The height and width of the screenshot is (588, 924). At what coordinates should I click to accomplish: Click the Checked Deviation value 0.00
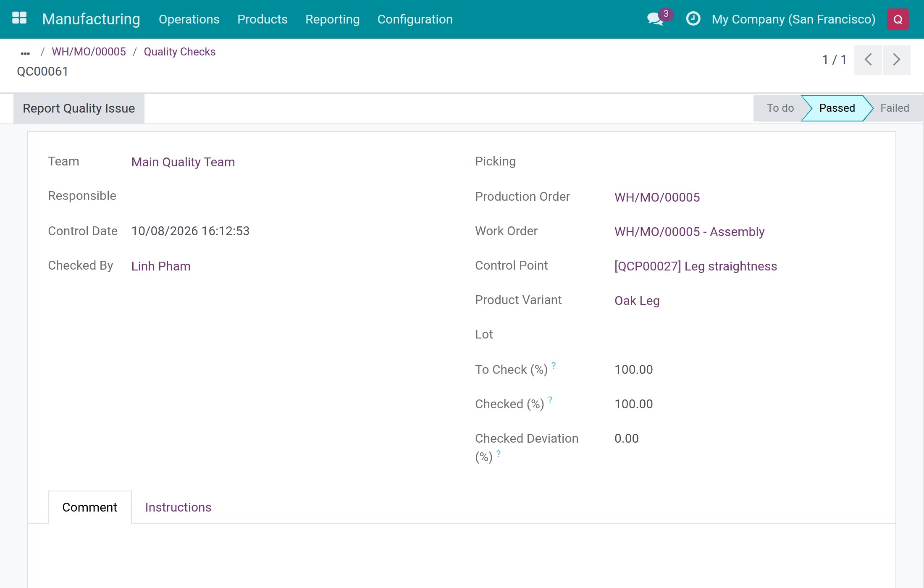point(626,438)
